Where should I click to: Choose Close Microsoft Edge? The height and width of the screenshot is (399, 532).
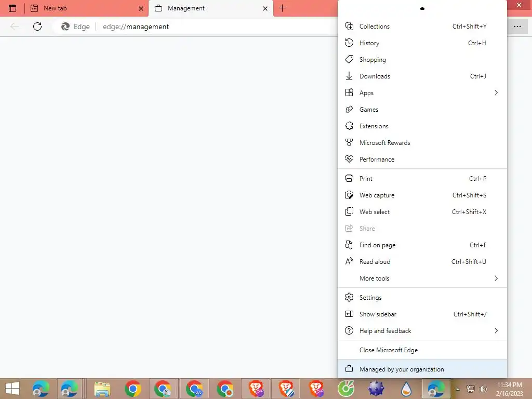(x=422, y=350)
